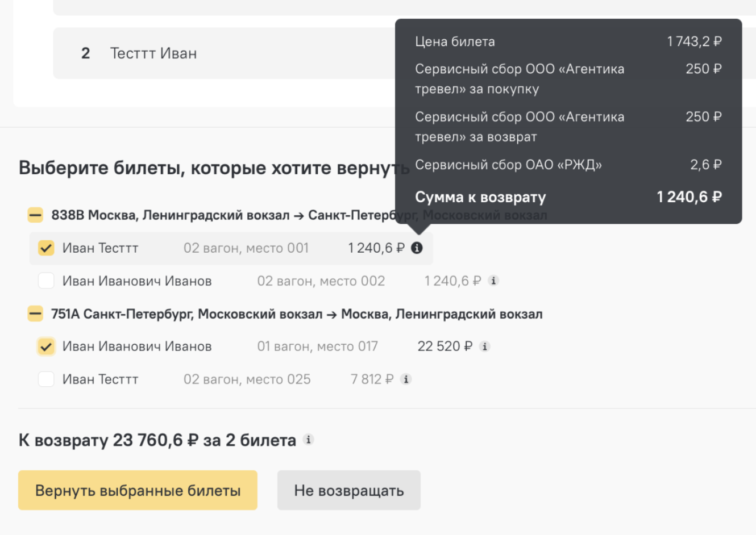
Task: Deselect the seat 017 ticket checkbox
Action: [46, 346]
